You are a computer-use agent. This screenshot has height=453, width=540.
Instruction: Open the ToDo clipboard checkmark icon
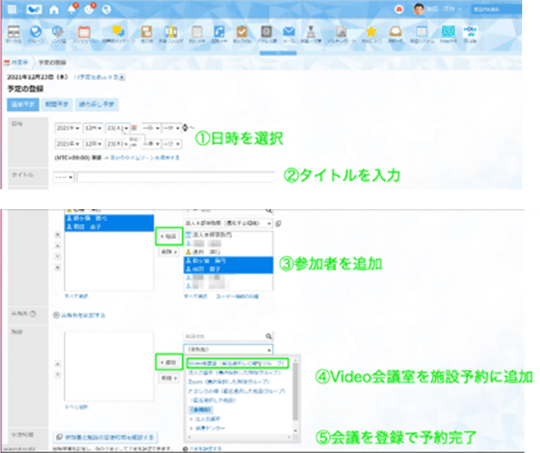click(242, 32)
